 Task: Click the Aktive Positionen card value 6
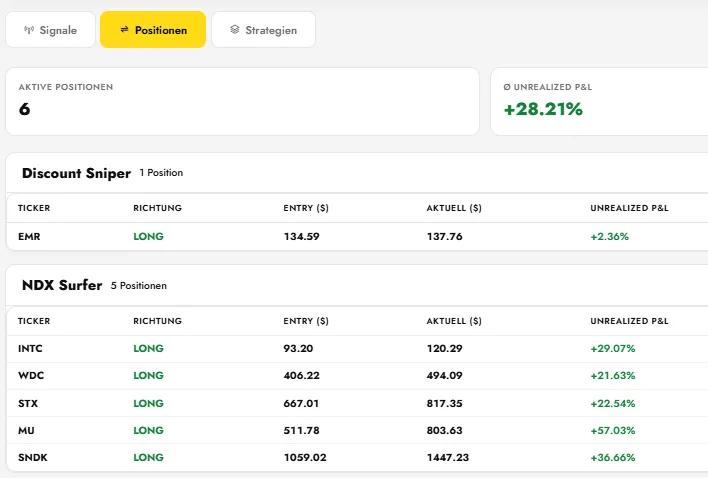pyautogui.click(x=24, y=109)
